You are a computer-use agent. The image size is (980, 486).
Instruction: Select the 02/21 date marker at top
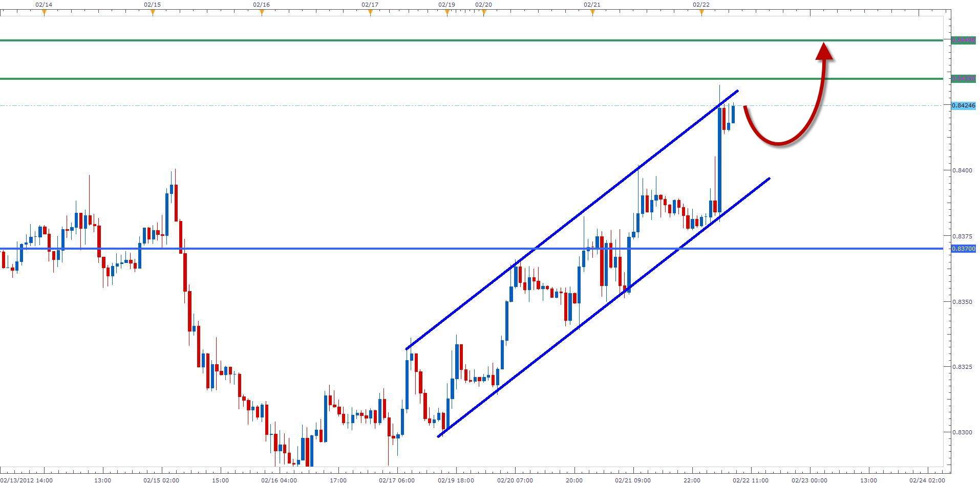[592, 4]
